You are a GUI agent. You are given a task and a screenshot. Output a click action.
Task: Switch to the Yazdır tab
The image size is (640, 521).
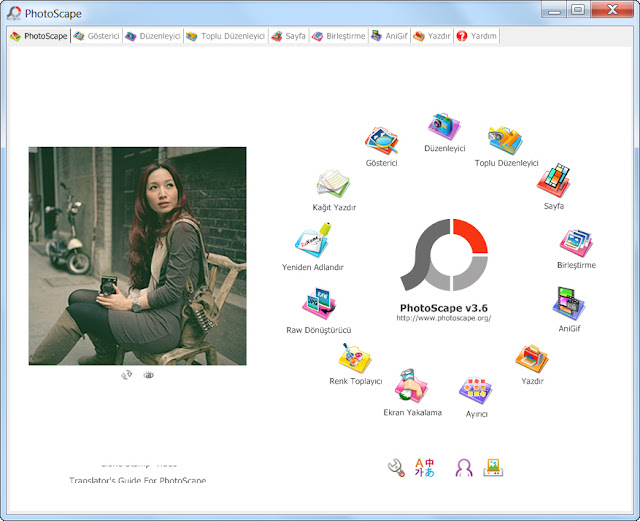coord(432,36)
